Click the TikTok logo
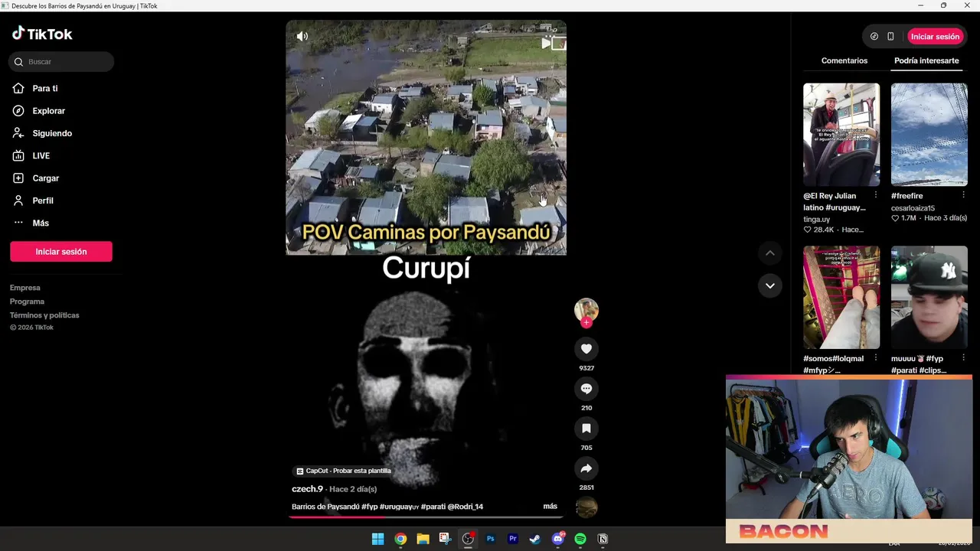Viewport: 980px width, 551px height. coord(42,34)
